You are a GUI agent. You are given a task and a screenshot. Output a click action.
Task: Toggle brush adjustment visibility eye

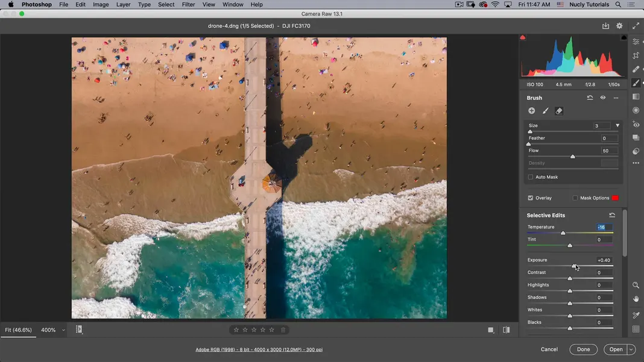[602, 98]
